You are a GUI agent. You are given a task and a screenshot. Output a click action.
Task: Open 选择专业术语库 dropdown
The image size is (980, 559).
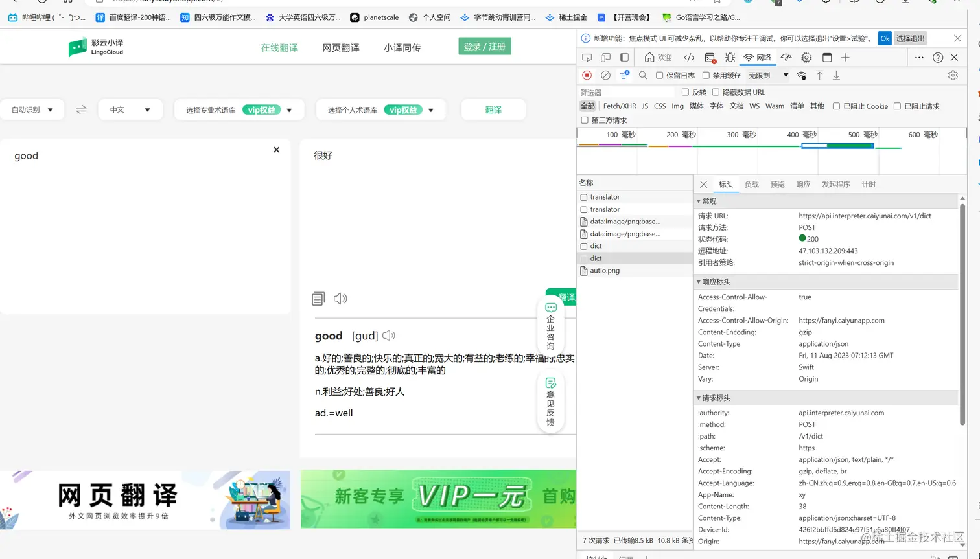(239, 109)
